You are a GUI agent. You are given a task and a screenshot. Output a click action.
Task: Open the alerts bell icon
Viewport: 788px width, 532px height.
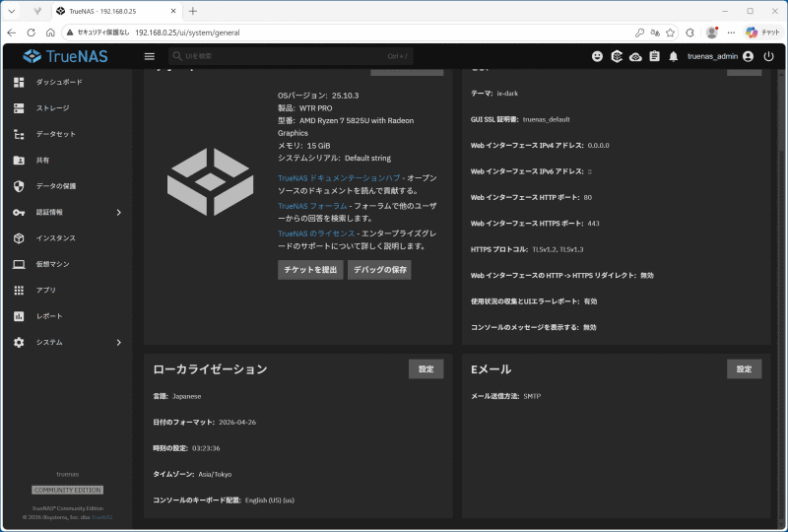pos(674,56)
